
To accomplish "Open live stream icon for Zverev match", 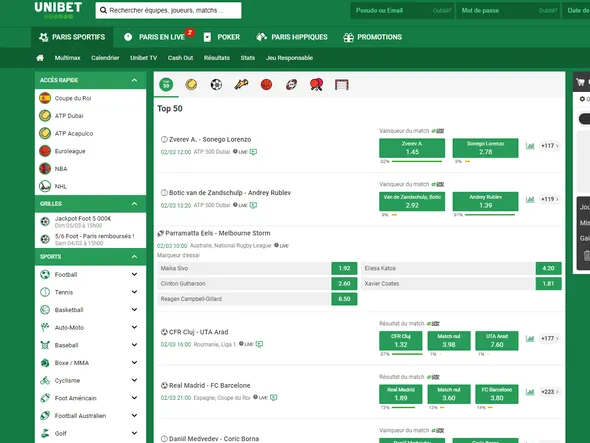I will (x=253, y=152).
